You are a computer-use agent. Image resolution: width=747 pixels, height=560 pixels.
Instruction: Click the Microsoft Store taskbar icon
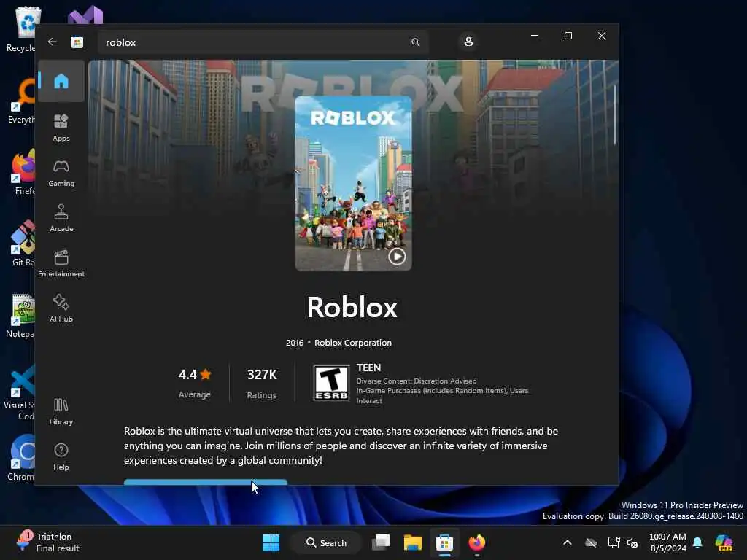click(x=444, y=542)
